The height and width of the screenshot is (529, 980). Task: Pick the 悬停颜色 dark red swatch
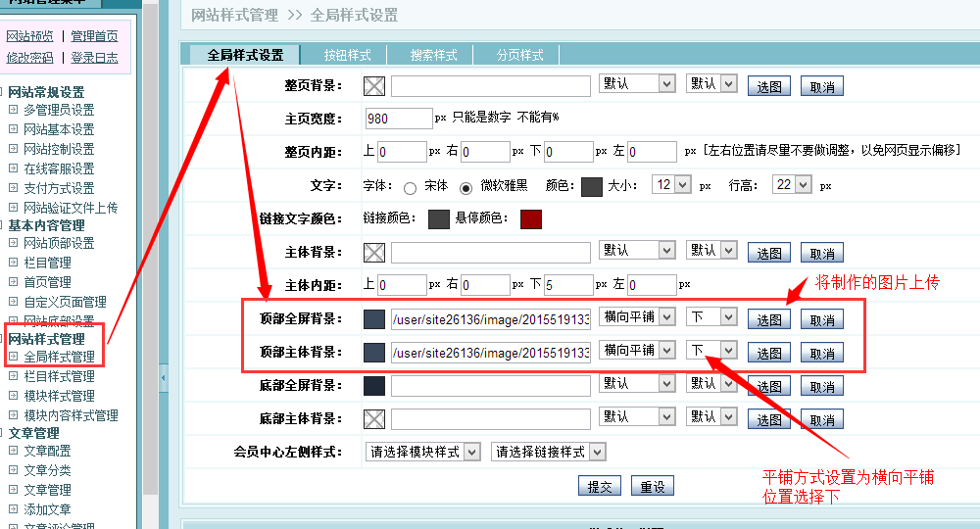pos(530,218)
